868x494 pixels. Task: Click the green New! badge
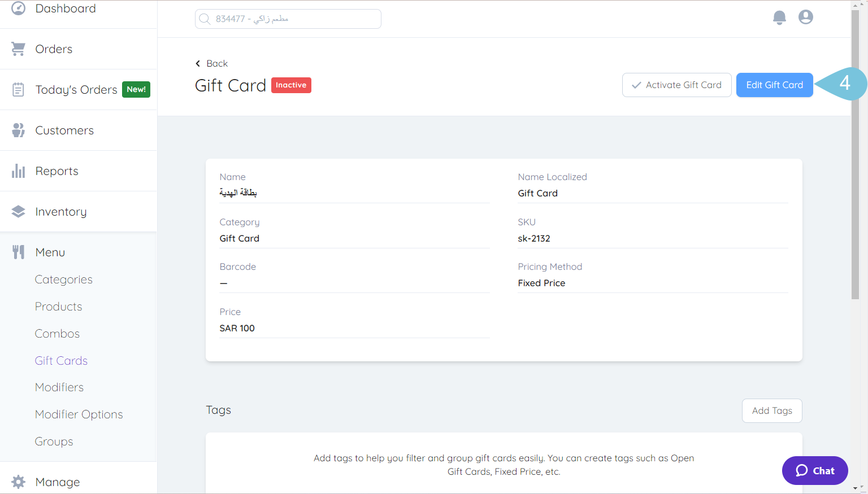[136, 89]
